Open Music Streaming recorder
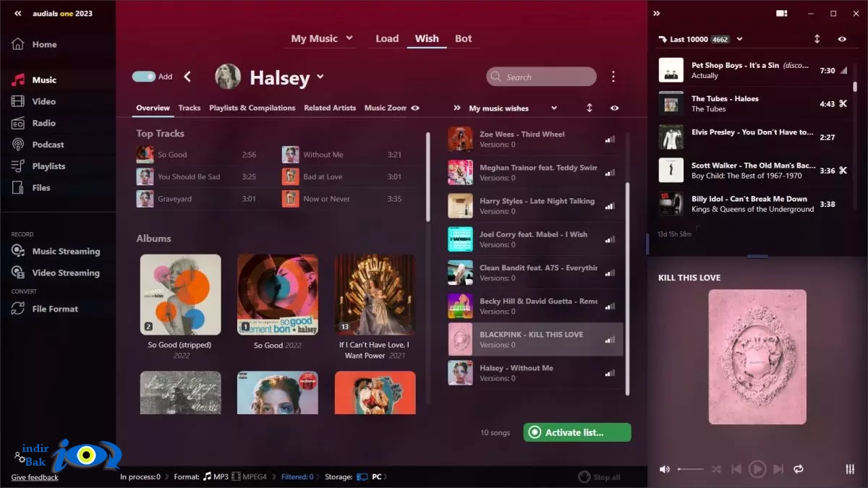 tap(56, 252)
